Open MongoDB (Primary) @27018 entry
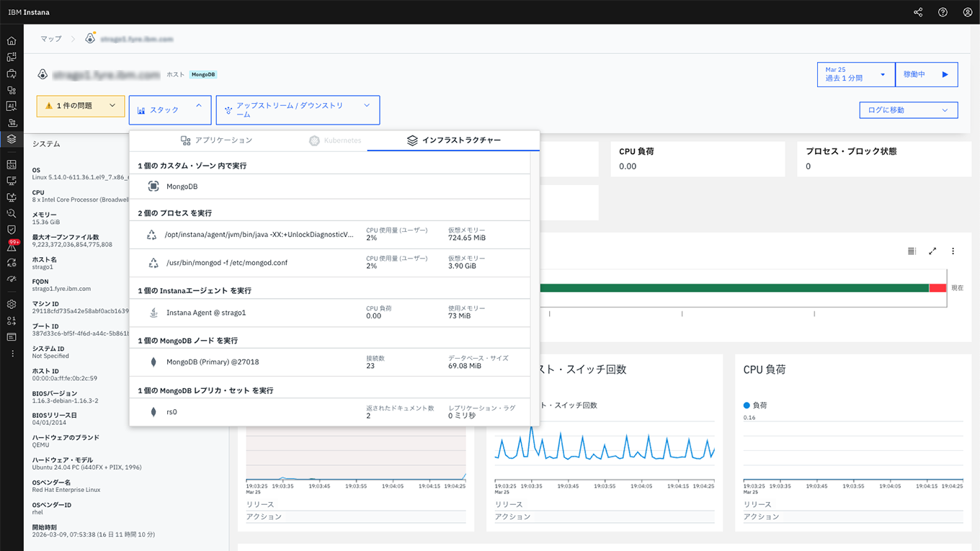The width and height of the screenshot is (980, 551). (329, 362)
